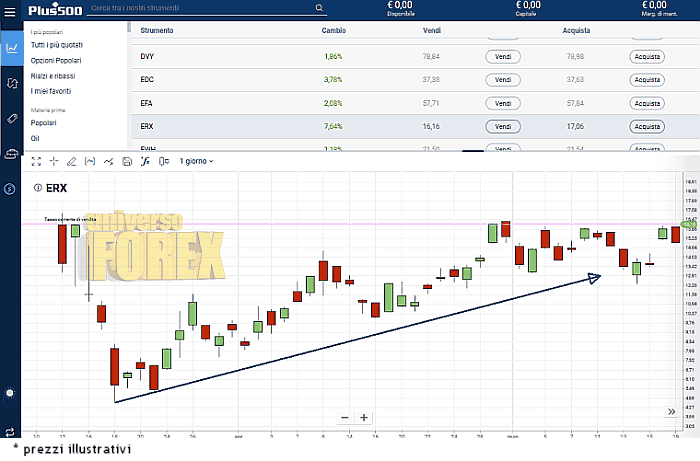Open the chart type line icon
The height and width of the screenshot is (461, 700).
(108, 161)
